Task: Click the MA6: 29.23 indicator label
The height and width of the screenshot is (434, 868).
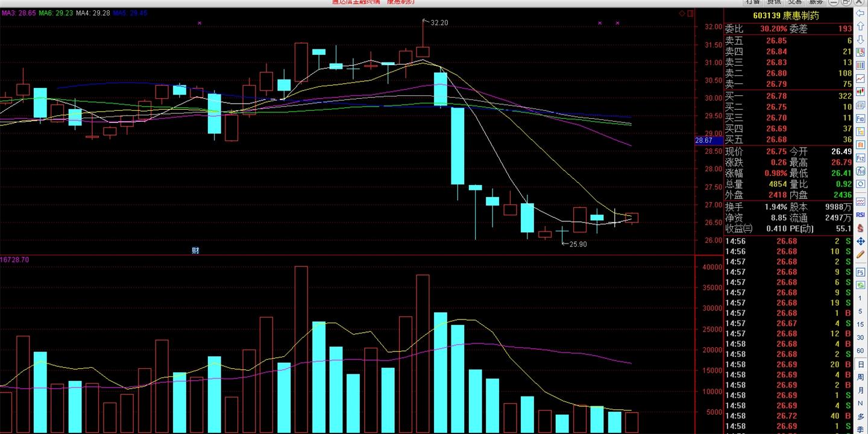Action: (x=56, y=13)
